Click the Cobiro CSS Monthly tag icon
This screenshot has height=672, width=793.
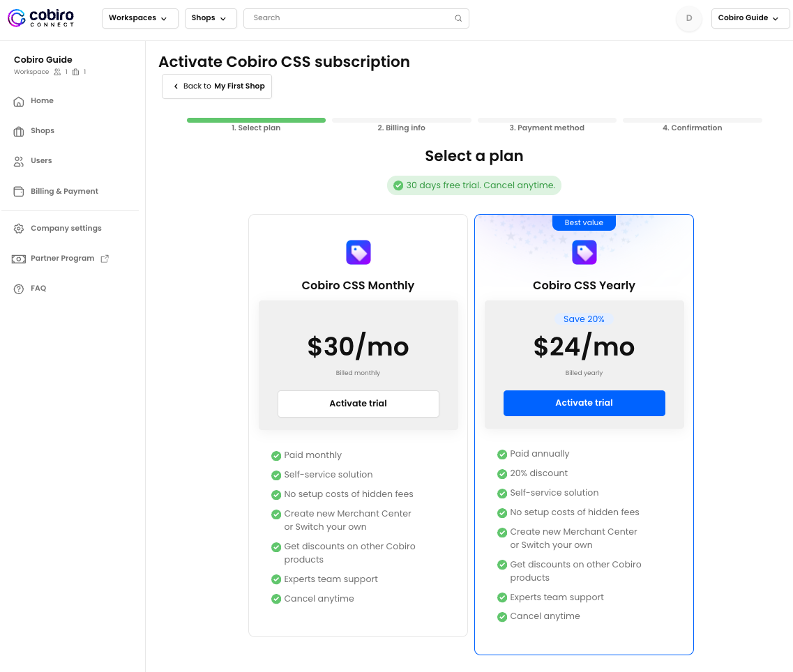click(x=358, y=252)
